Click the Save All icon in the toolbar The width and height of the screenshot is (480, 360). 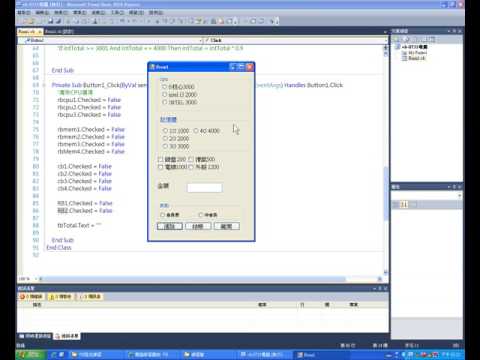click(x=59, y=21)
